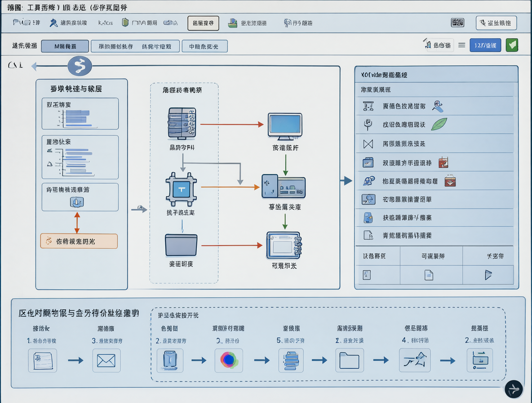The width and height of the screenshot is (532, 403).
Task: Click the blue circle S icon above canvas
Action: 80,66
